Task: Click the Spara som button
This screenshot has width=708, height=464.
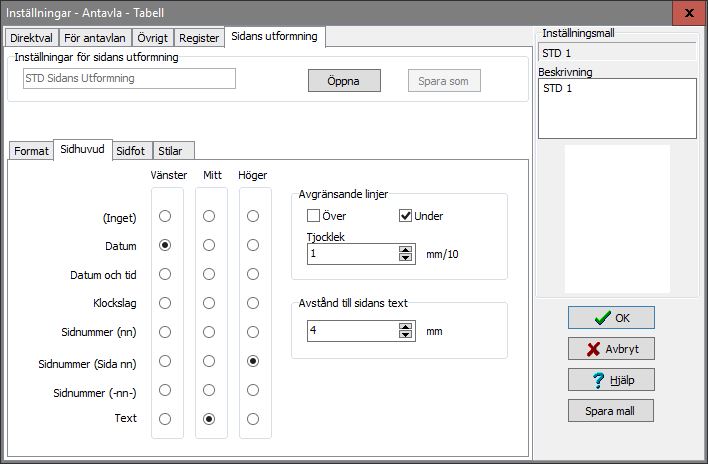Action: point(444,81)
